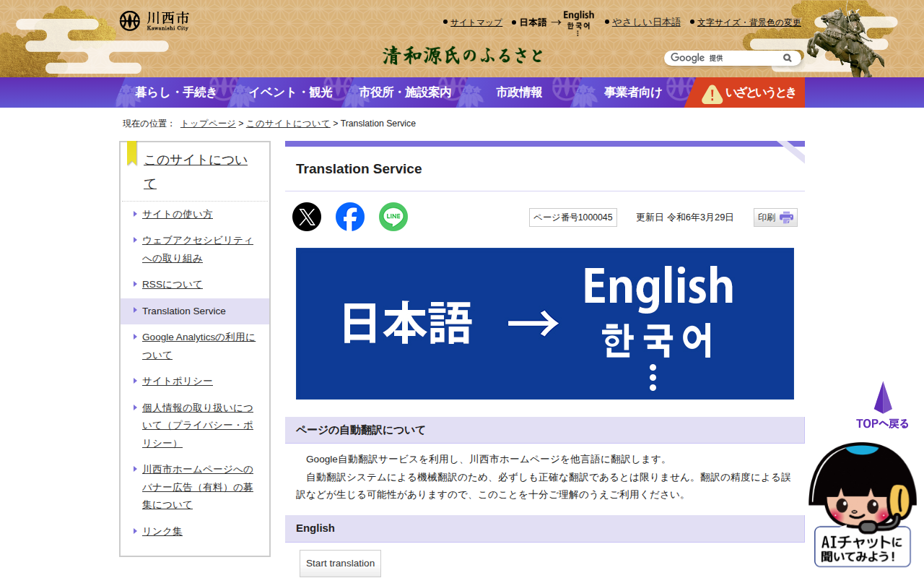Image resolution: width=924 pixels, height=578 pixels.
Task: Select サイトポリシー in the sidebar
Action: click(178, 381)
